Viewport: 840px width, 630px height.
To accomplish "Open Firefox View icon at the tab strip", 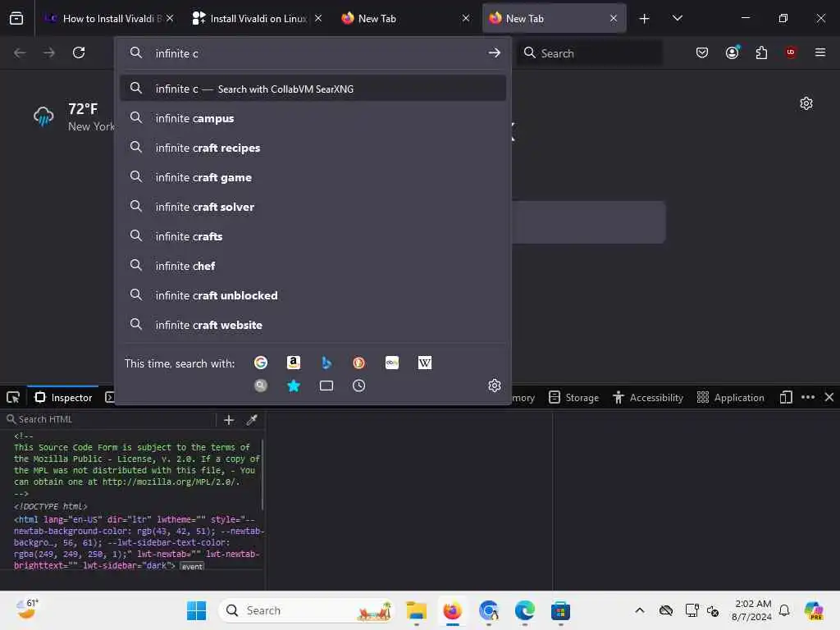I will [x=16, y=19].
